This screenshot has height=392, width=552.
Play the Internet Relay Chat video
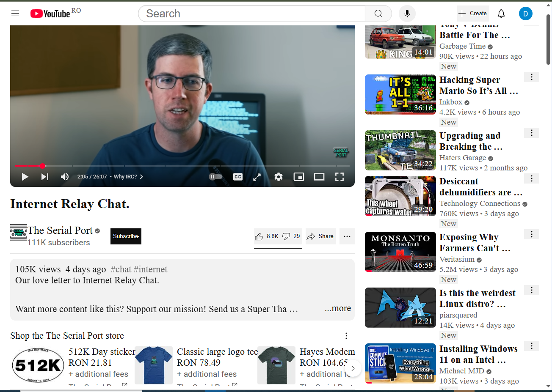coord(25,177)
